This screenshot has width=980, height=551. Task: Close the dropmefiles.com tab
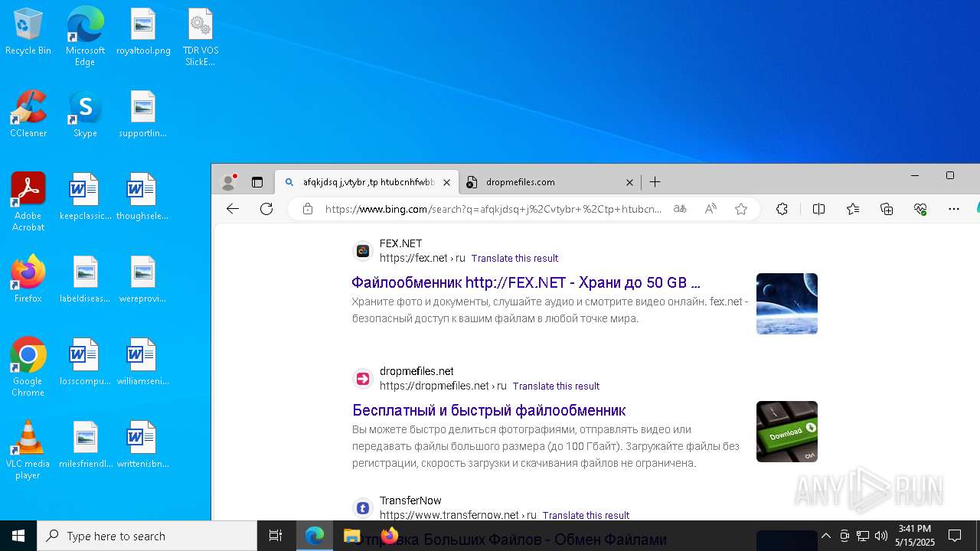click(629, 182)
